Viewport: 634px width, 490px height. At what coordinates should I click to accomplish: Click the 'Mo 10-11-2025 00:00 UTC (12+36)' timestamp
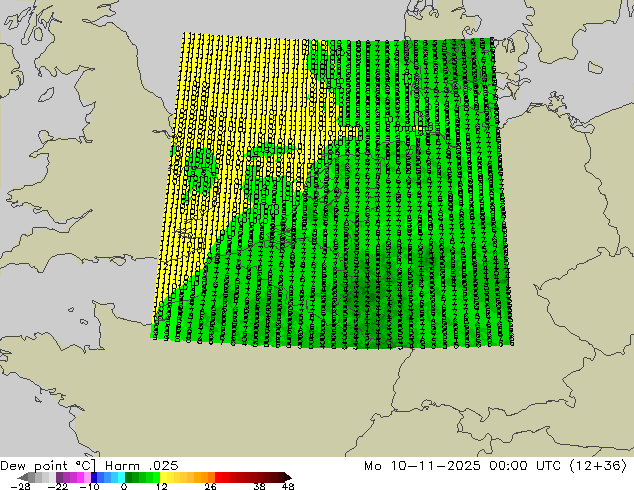pyautogui.click(x=496, y=466)
